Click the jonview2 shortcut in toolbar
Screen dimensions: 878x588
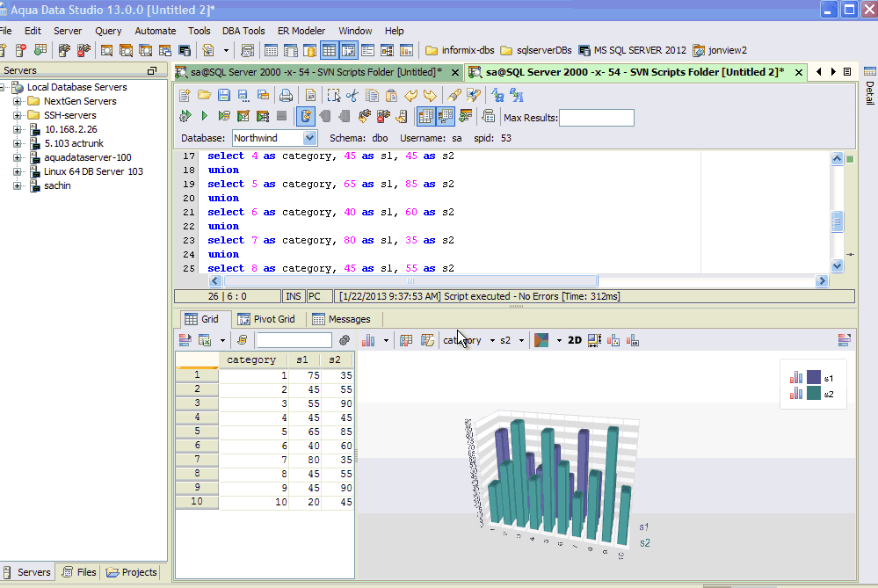click(x=720, y=50)
